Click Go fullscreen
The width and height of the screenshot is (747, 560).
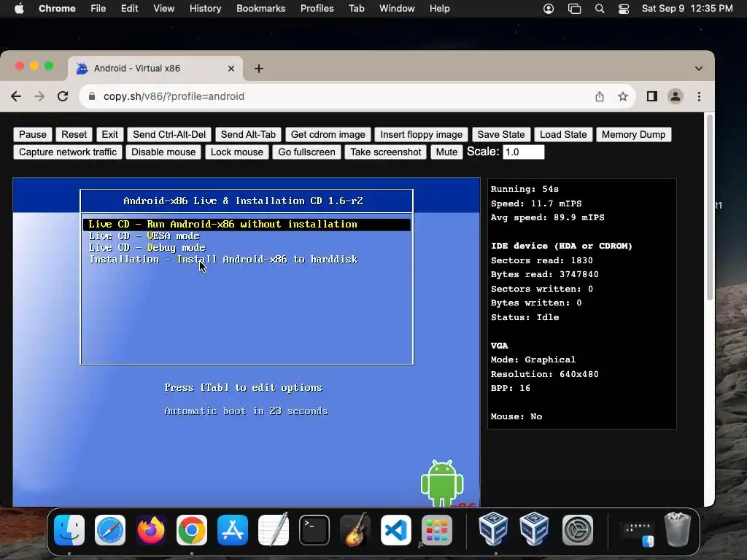tap(306, 152)
